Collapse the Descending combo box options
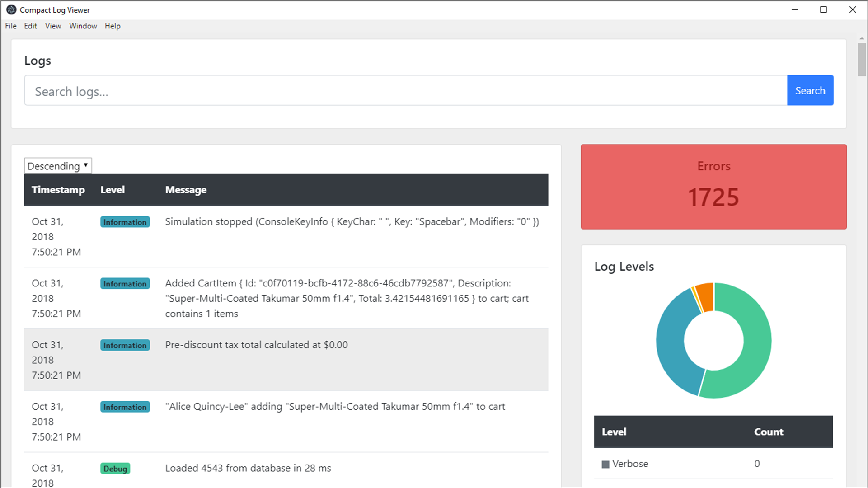 click(57, 165)
